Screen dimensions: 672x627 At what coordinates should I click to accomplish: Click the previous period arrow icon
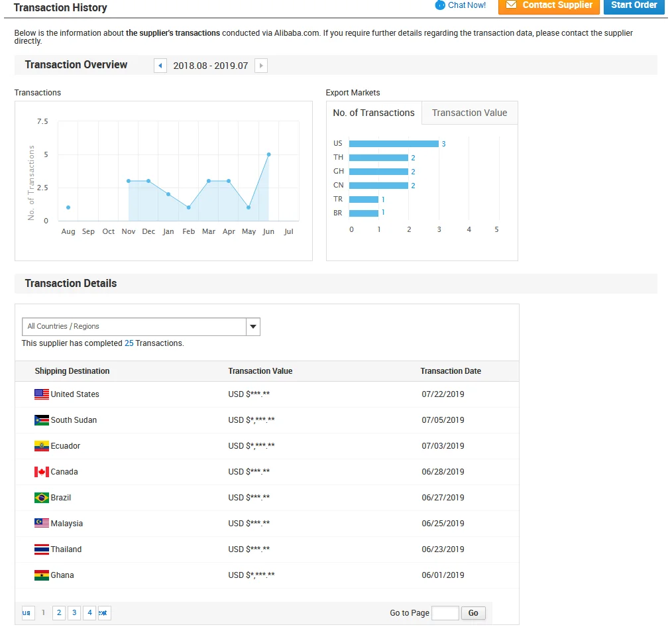(160, 66)
